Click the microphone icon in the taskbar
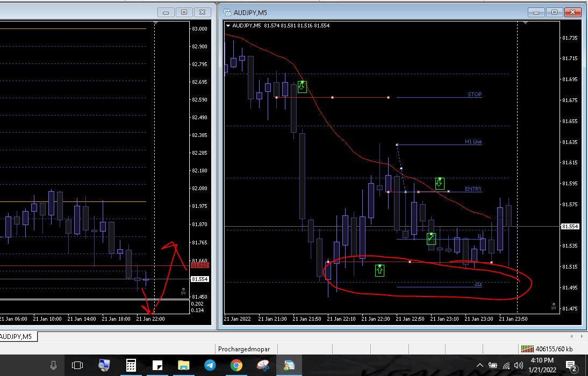Screen dimensions: 588x376 (53, 365)
